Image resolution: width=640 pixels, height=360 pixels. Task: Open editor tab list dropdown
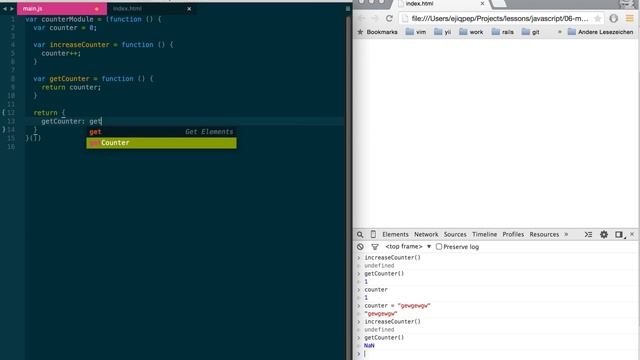[x=348, y=9]
